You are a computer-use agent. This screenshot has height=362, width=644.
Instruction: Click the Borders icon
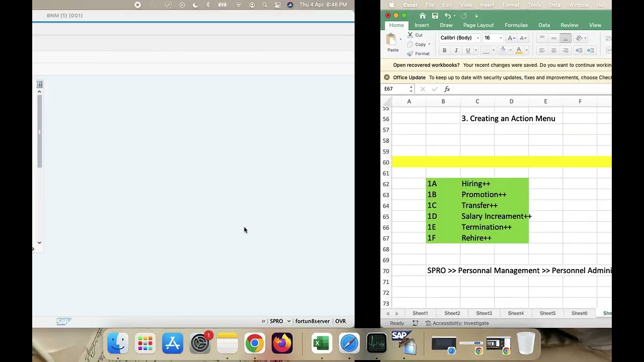click(x=486, y=50)
